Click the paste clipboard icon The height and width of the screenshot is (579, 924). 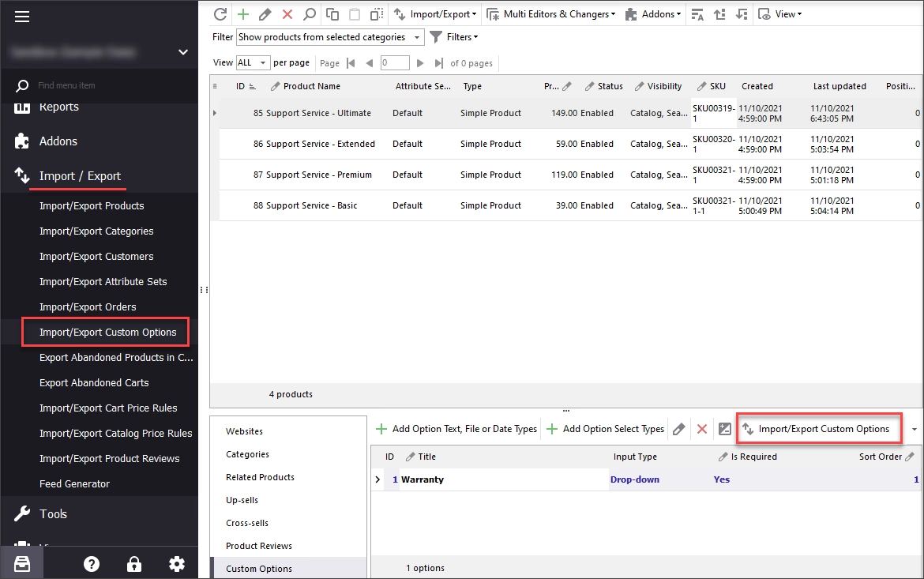[x=354, y=14]
